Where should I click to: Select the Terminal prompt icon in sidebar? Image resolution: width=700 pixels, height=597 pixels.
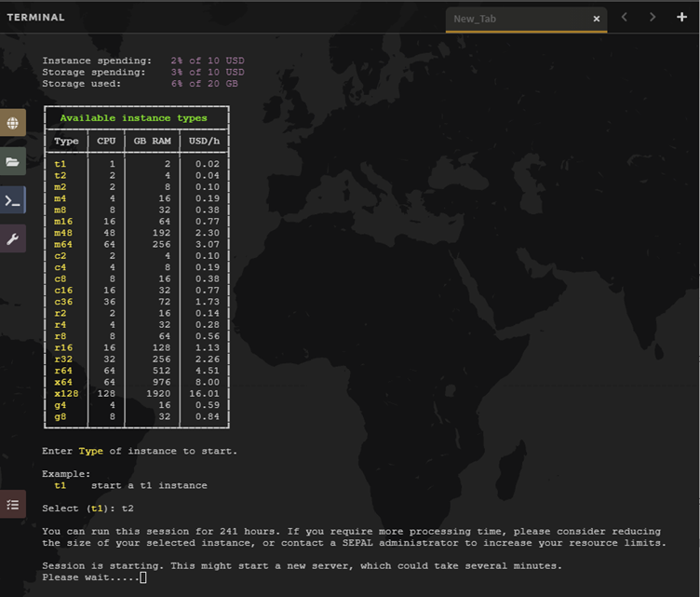[x=13, y=201]
